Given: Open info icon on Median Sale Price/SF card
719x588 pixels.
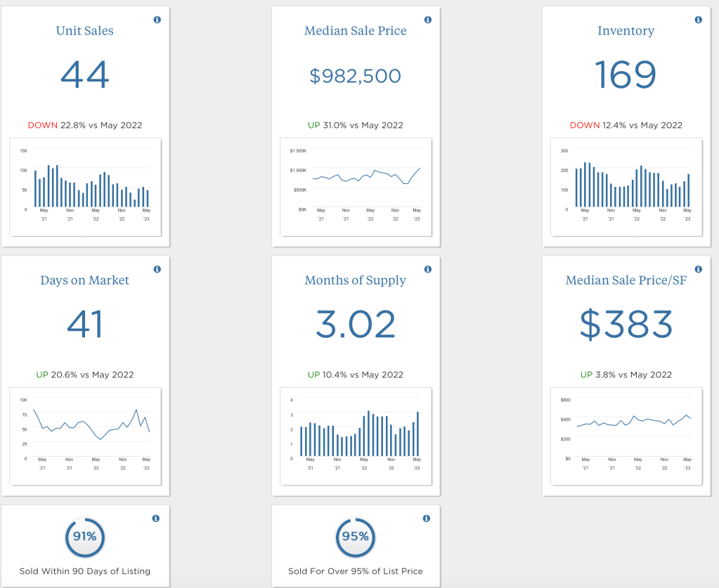Looking at the screenshot, I should [698, 269].
